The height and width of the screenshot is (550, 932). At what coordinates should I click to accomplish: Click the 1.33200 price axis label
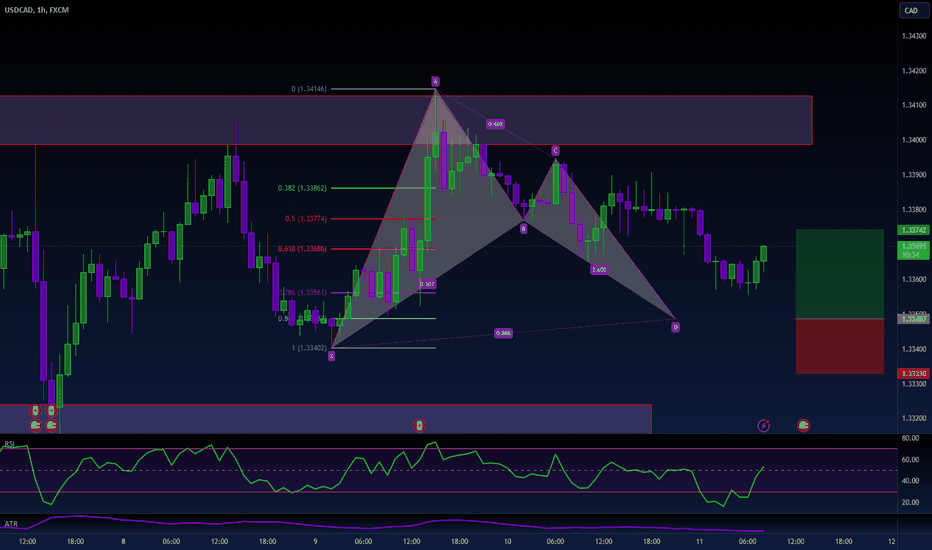tap(914, 419)
